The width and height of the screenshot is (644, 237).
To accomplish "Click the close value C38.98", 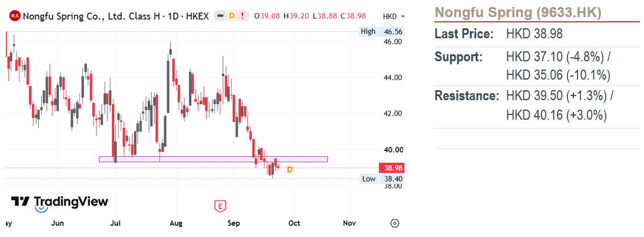I will [x=354, y=17].
